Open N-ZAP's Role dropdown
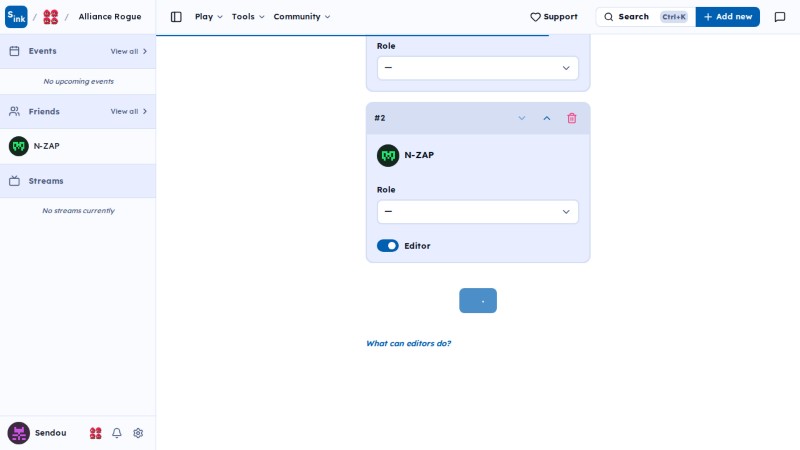Screen dimensions: 800x450 (478, 212)
